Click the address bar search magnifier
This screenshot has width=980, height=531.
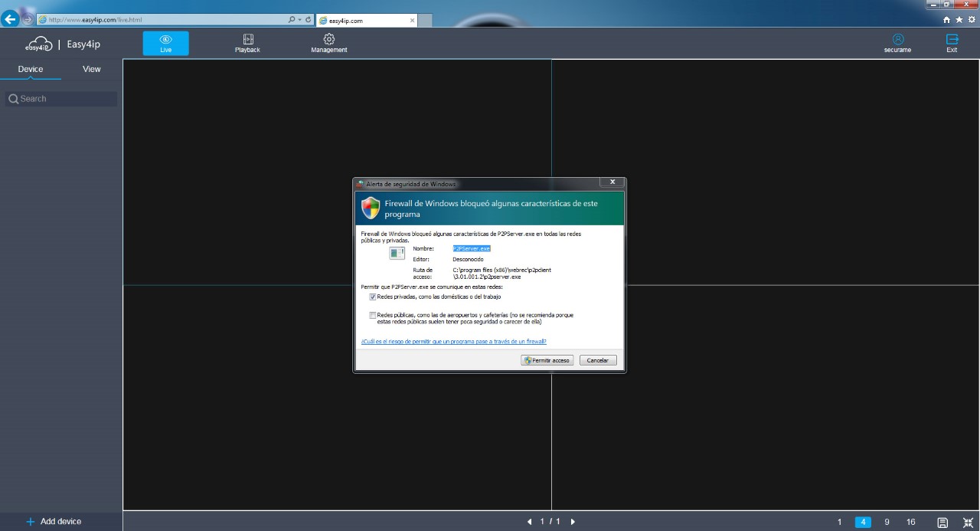[x=292, y=19]
